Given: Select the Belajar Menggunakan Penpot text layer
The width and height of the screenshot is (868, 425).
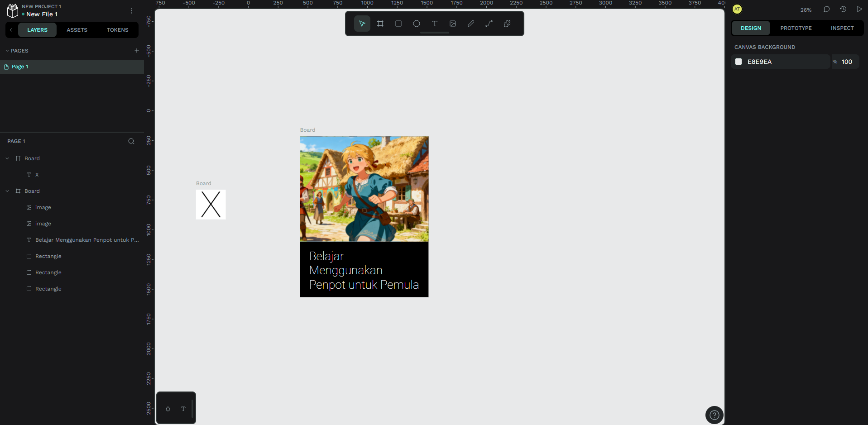Looking at the screenshot, I should (x=86, y=240).
